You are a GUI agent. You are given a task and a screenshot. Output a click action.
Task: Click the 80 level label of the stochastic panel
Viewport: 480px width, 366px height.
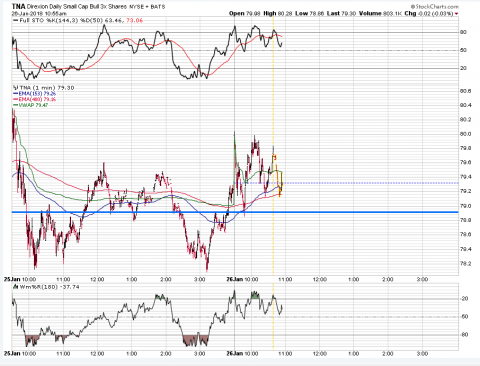tap(463, 32)
